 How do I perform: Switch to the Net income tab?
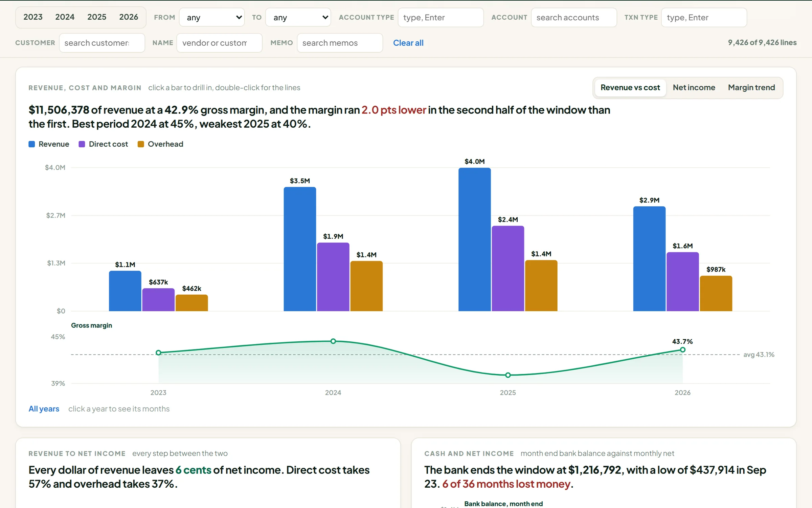(x=694, y=87)
